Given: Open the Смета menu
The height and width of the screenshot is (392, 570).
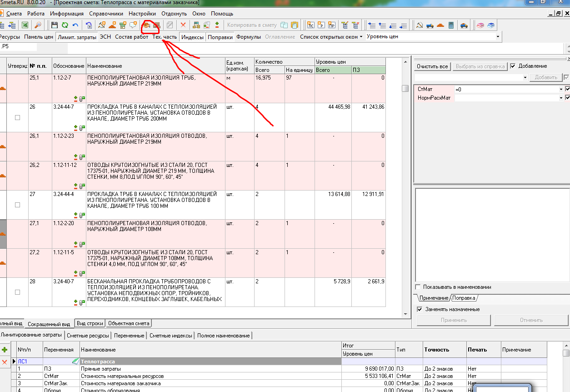Looking at the screenshot, I should pyautogui.click(x=14, y=14).
